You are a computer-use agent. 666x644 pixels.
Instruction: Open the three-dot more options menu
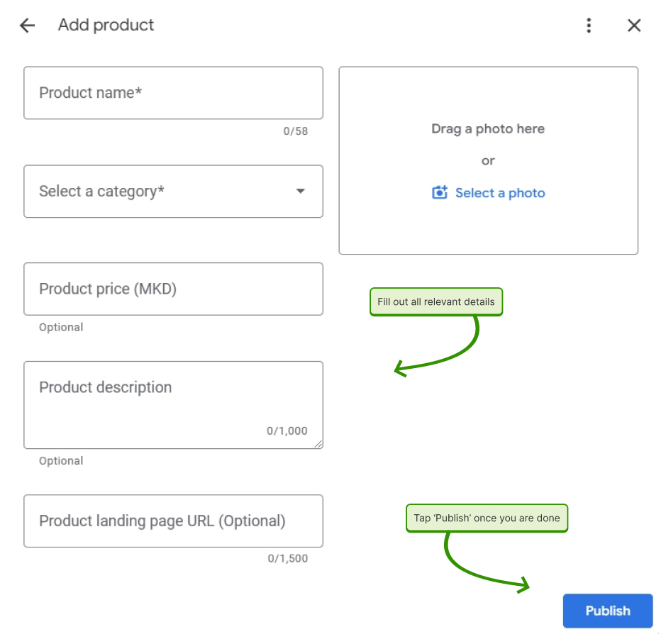click(x=589, y=26)
